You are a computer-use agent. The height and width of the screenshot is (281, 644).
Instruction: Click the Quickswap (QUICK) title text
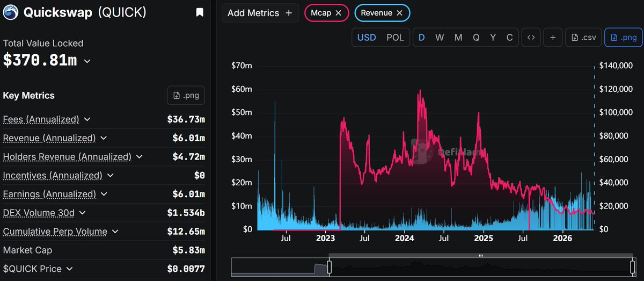point(84,12)
